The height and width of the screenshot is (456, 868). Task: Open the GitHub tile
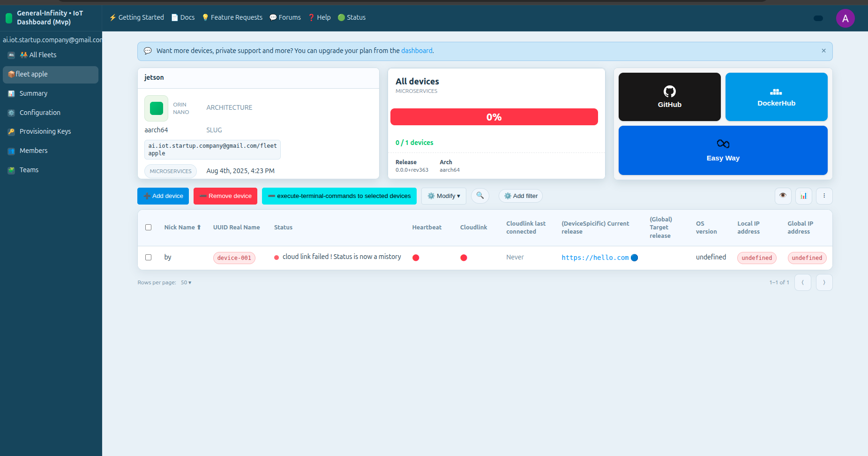[669, 97]
